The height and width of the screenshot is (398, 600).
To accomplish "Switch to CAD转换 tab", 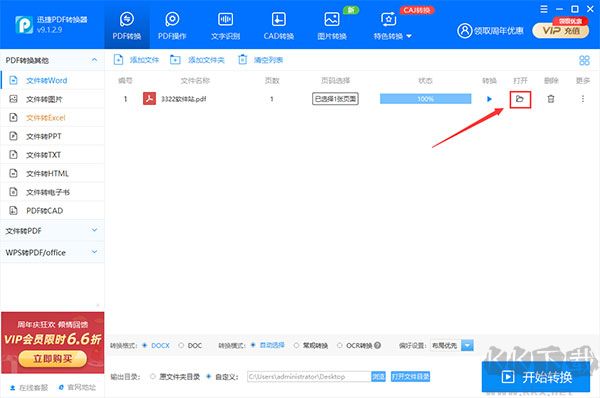I will click(279, 25).
